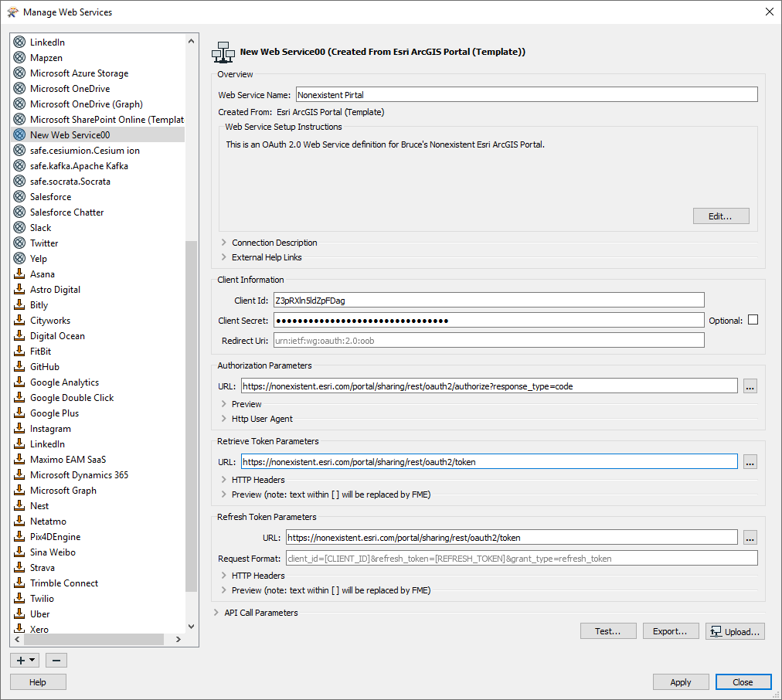Click the globe icon beside New Web Service00

click(x=19, y=134)
